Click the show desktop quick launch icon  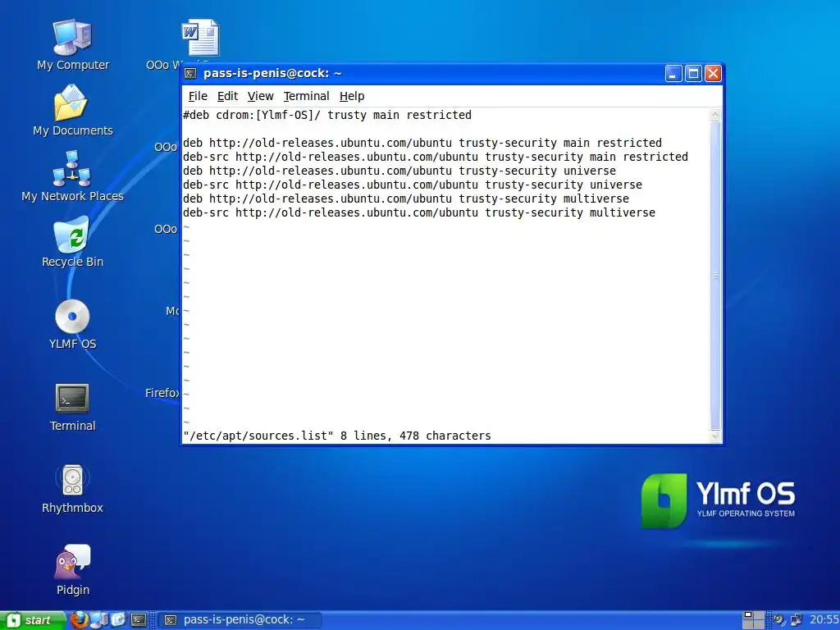(x=118, y=620)
